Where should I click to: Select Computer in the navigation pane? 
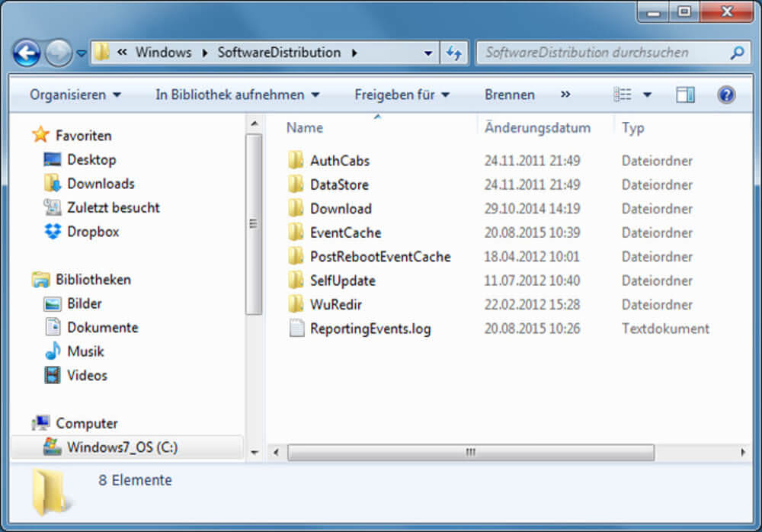point(87,423)
